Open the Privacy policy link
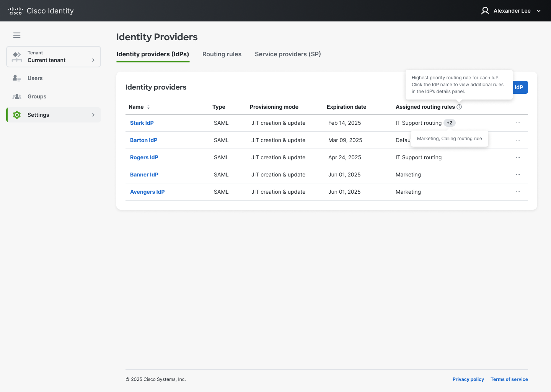 [x=468, y=379]
